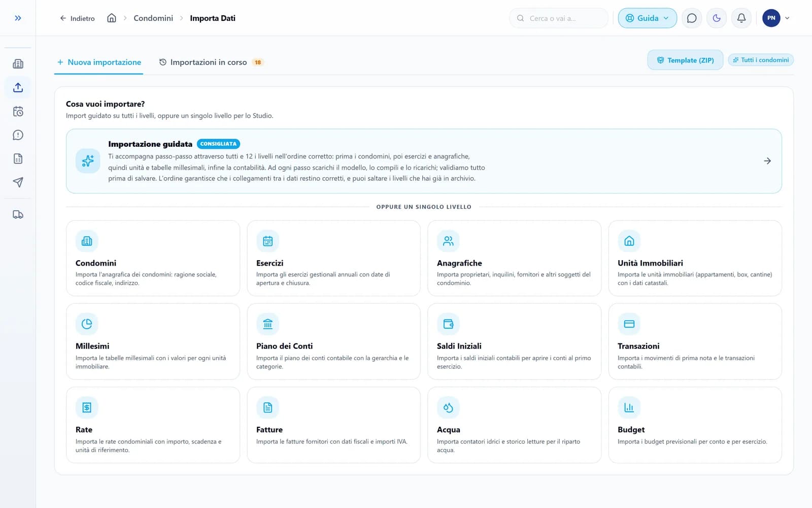Open the buildings icon in sidebar
Screen dimensions: 812x508
(x=18, y=64)
